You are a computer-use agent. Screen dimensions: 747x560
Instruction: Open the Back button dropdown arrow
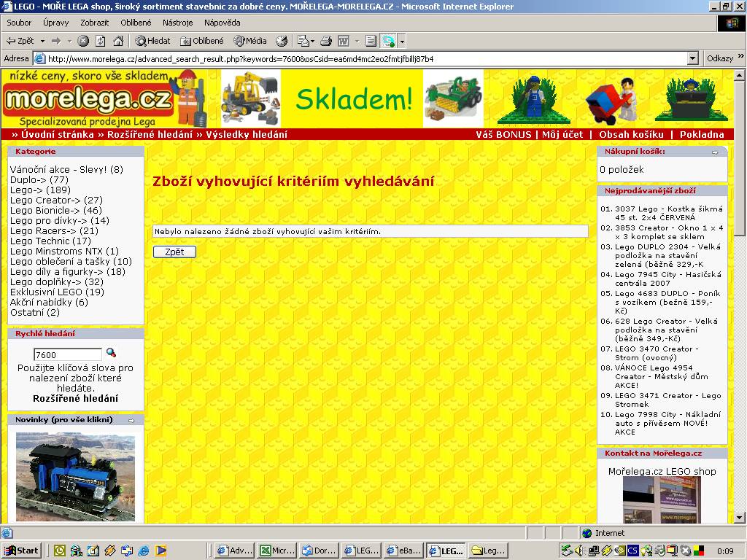[42, 41]
